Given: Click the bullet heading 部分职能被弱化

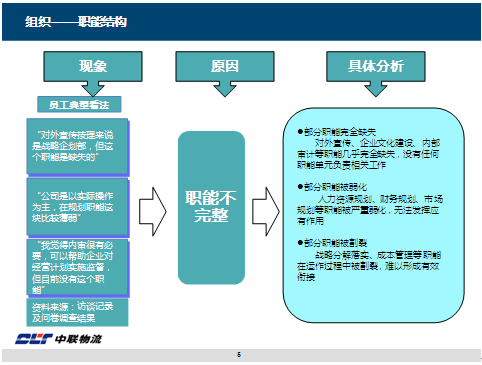Looking at the screenshot, I should point(332,187).
